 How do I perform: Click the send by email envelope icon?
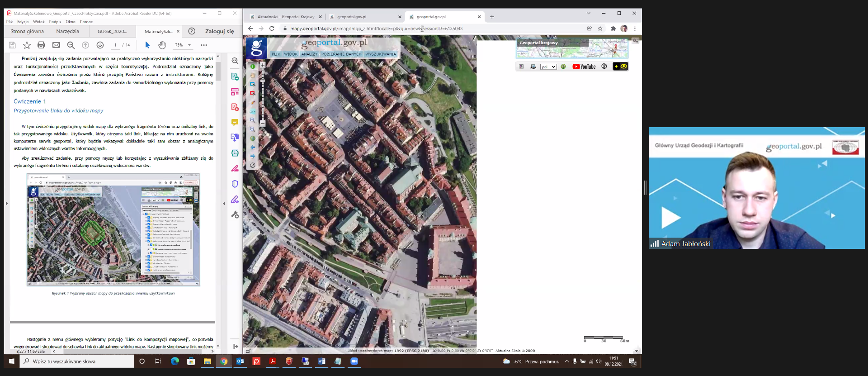coord(56,45)
